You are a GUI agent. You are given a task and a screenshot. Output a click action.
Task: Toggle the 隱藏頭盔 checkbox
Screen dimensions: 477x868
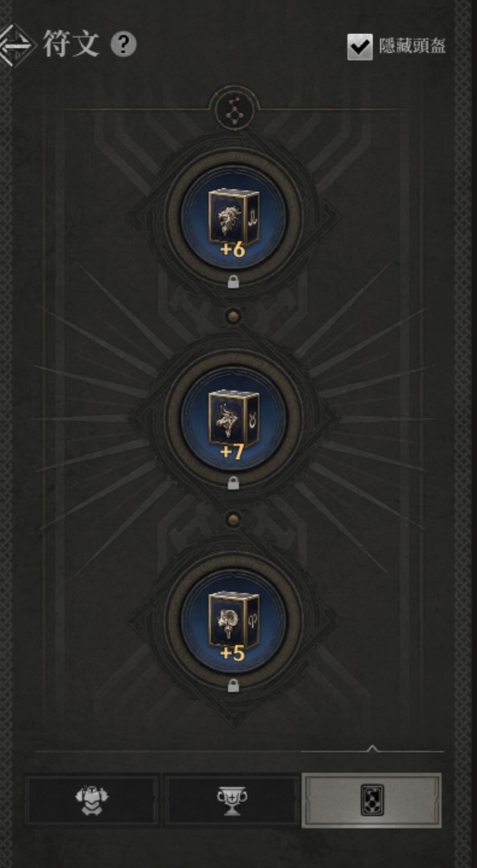(x=360, y=47)
